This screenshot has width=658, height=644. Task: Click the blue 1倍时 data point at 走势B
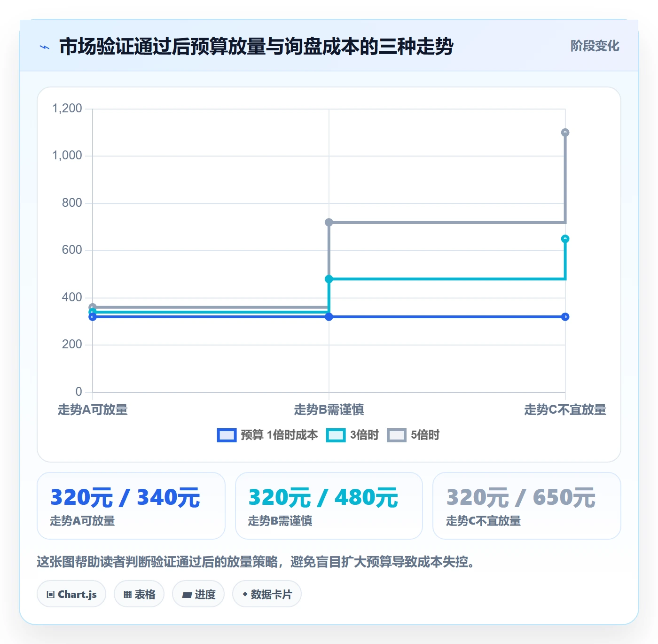click(329, 317)
